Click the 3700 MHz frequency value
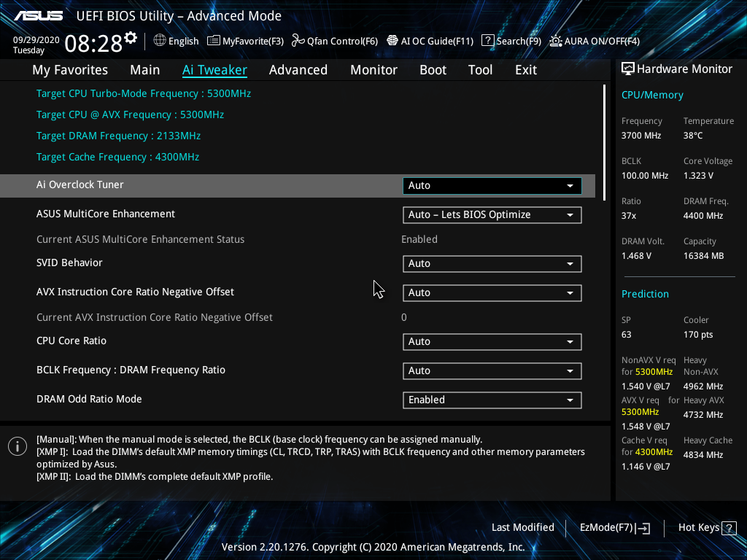747x560 pixels. point(641,136)
